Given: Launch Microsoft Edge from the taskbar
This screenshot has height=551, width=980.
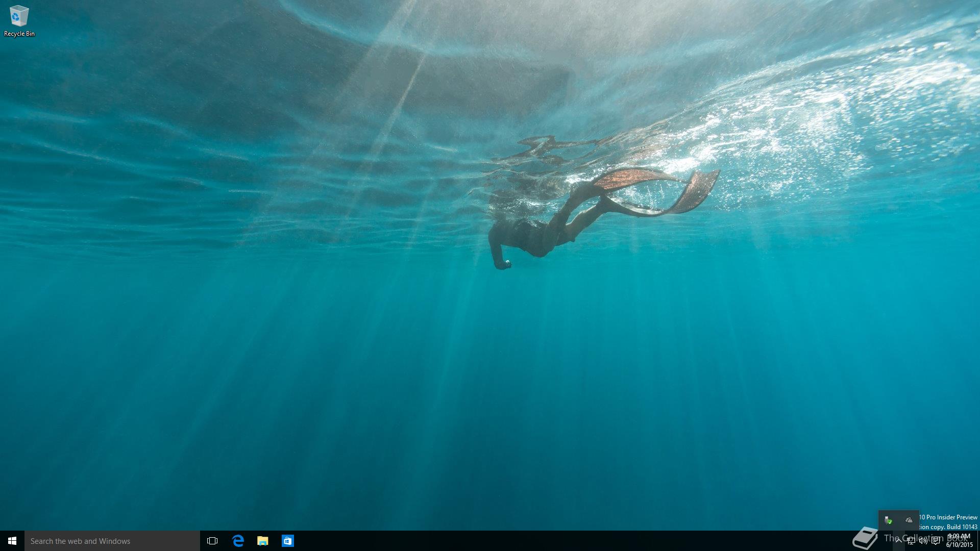Looking at the screenshot, I should coord(238,541).
